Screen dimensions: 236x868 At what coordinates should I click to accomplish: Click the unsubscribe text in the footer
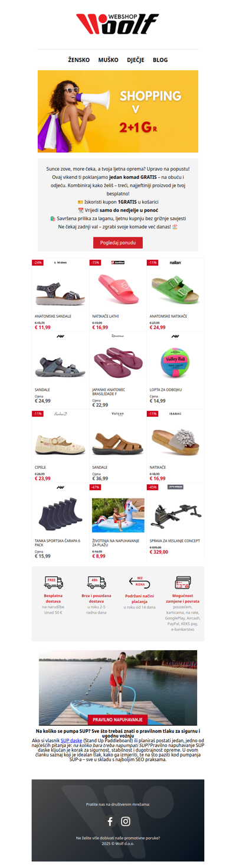(x=118, y=837)
